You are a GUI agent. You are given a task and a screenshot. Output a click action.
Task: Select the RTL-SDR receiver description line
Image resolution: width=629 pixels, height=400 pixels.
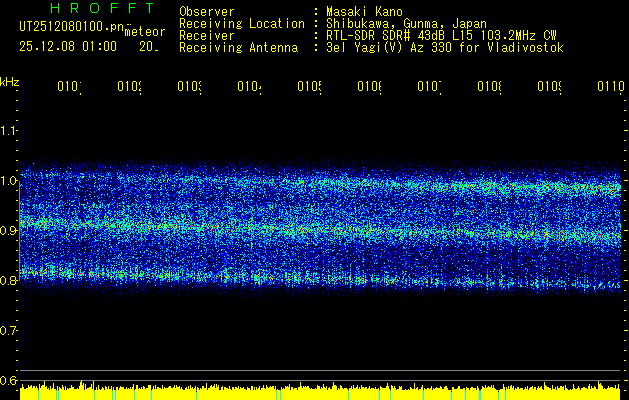click(x=441, y=35)
